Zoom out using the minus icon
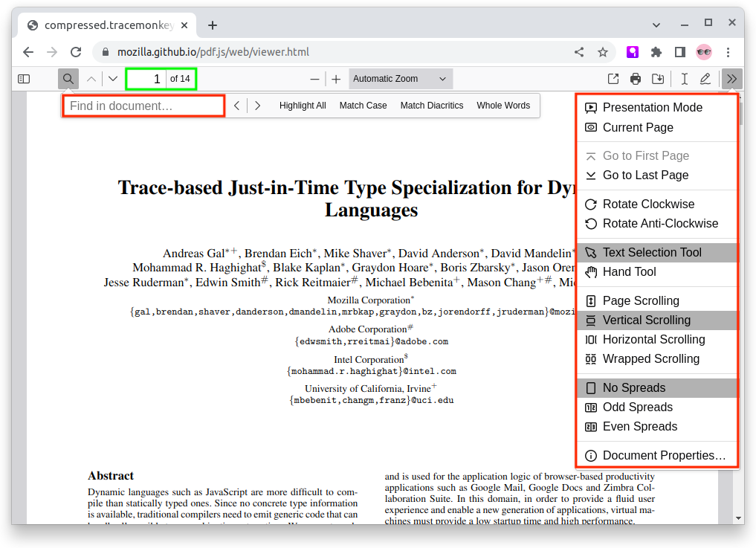 [x=314, y=78]
